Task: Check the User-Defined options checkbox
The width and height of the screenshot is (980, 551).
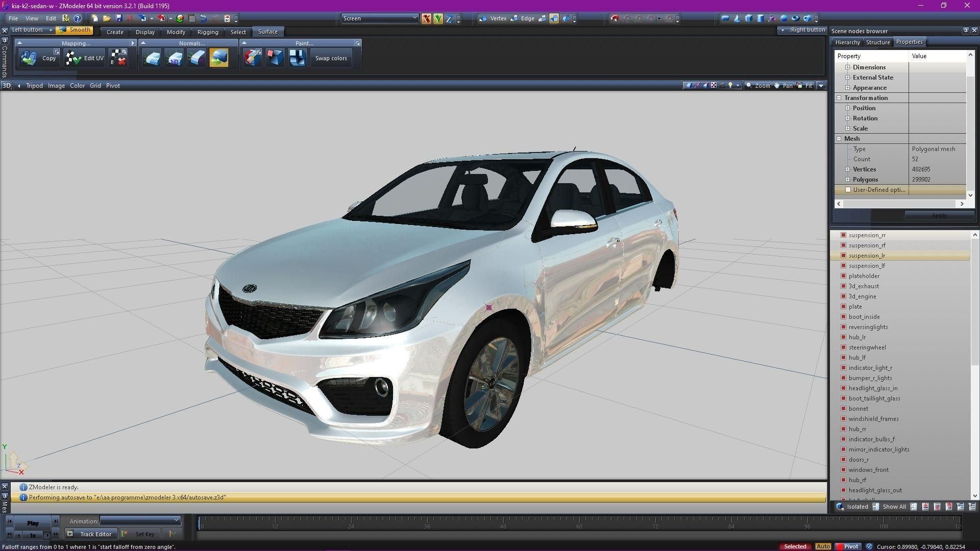Action: click(848, 190)
